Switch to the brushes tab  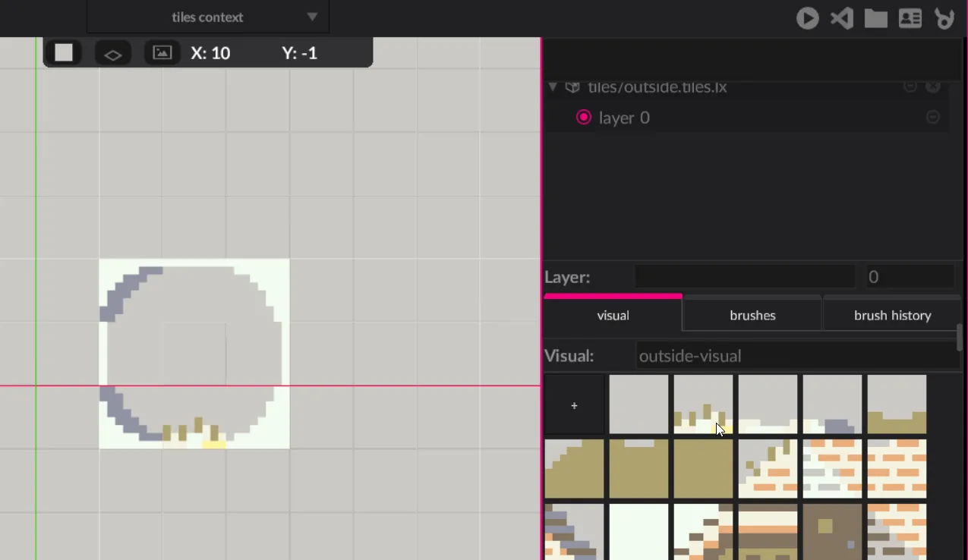752,315
